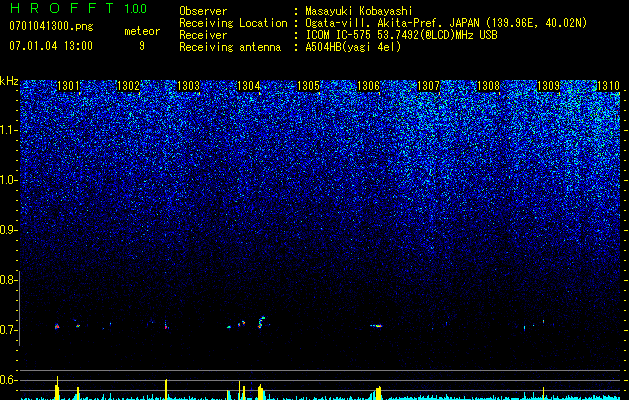Click the yellow power spike below 1303
The height and width of the screenshot is (400, 629).
point(166,389)
